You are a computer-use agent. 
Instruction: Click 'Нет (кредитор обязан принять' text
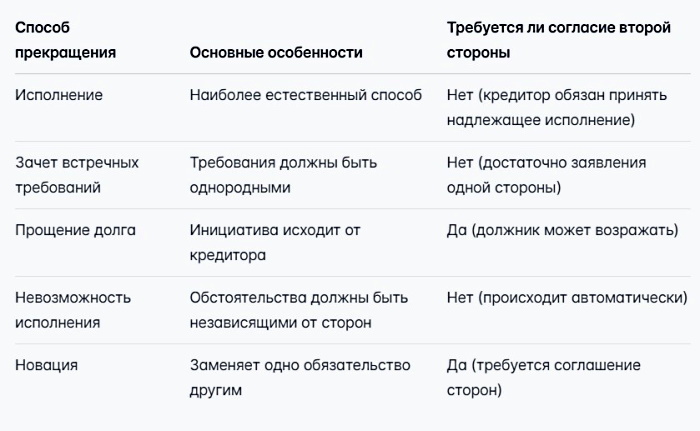pyautogui.click(x=557, y=95)
